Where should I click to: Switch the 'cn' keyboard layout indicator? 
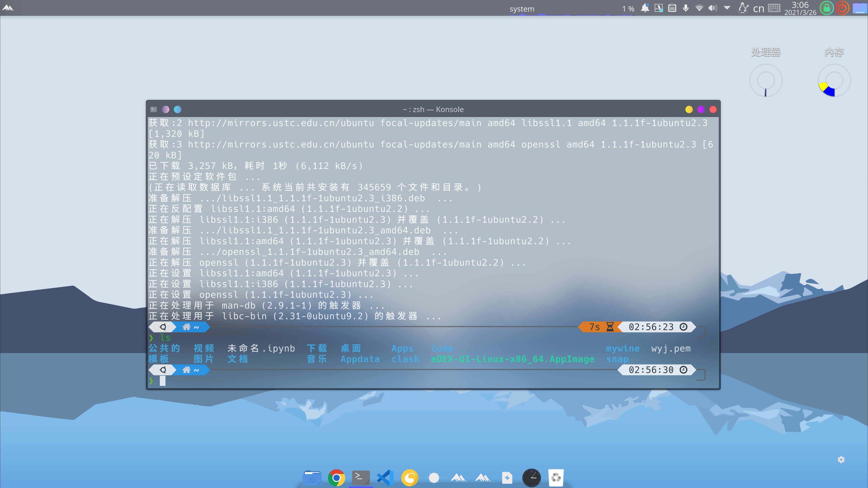pyautogui.click(x=759, y=8)
